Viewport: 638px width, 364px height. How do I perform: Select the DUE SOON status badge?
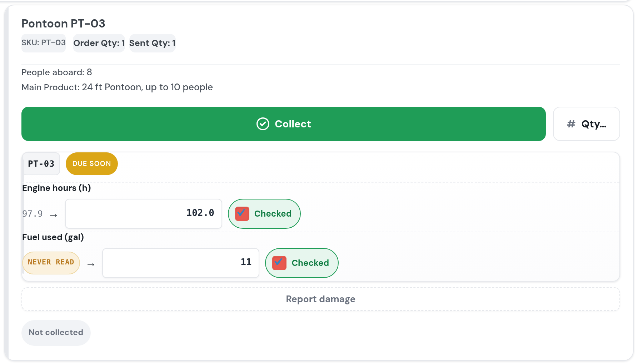(92, 164)
